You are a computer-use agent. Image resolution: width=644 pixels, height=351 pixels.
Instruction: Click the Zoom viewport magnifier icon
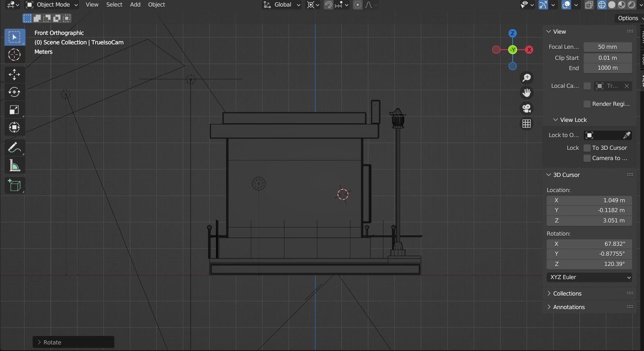[x=527, y=78]
